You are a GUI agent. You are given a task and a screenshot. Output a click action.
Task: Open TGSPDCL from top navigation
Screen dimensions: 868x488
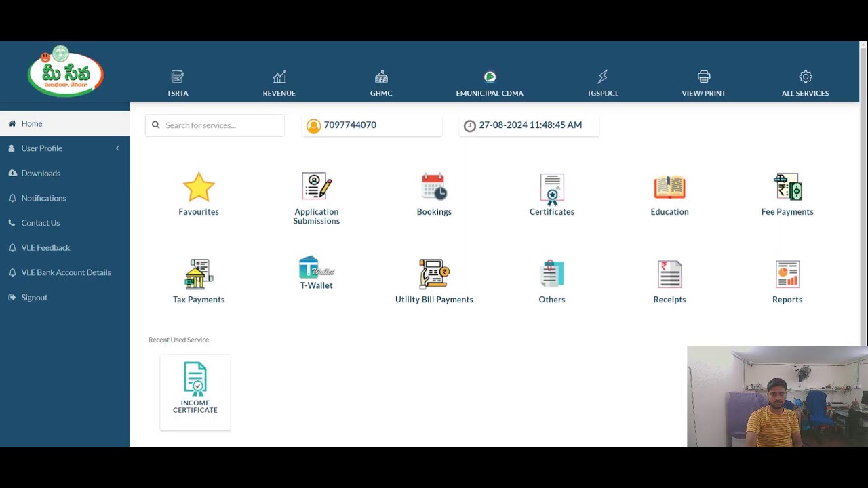pyautogui.click(x=603, y=83)
